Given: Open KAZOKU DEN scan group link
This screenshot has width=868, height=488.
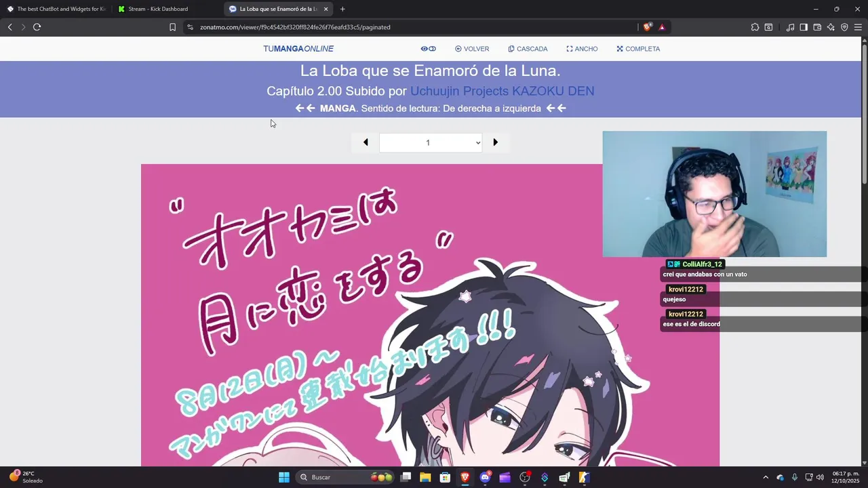Looking at the screenshot, I should coord(553,91).
